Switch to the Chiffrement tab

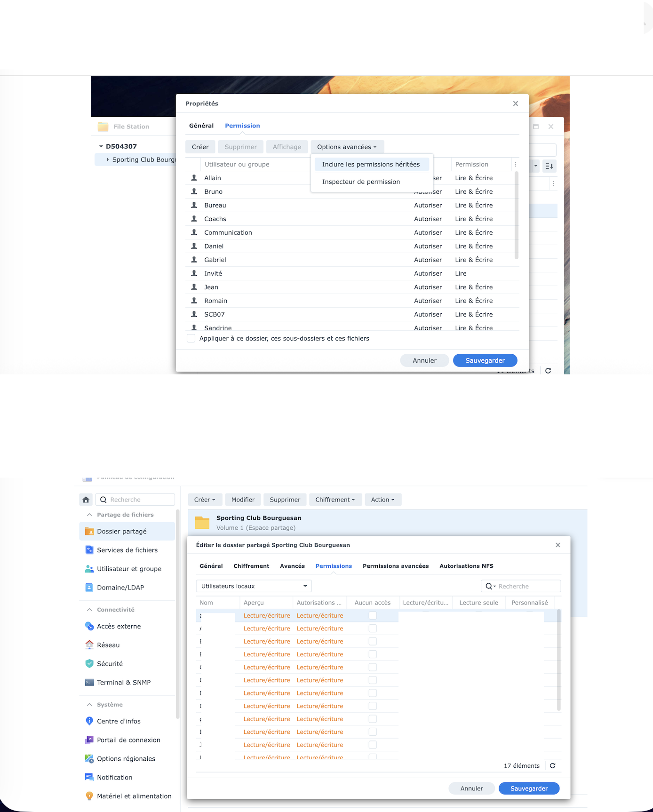251,566
